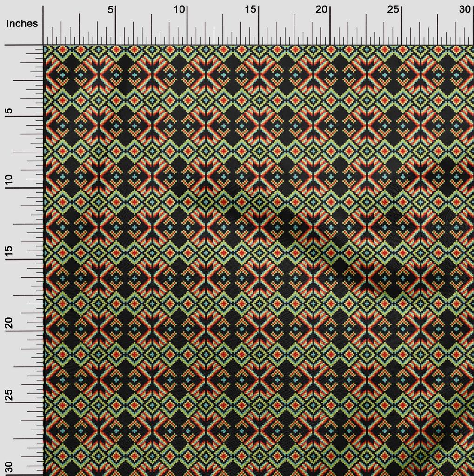Viewport: 474px width, 476px height.
Task: Click the geometric fabric pattern preview
Action: coord(259,260)
